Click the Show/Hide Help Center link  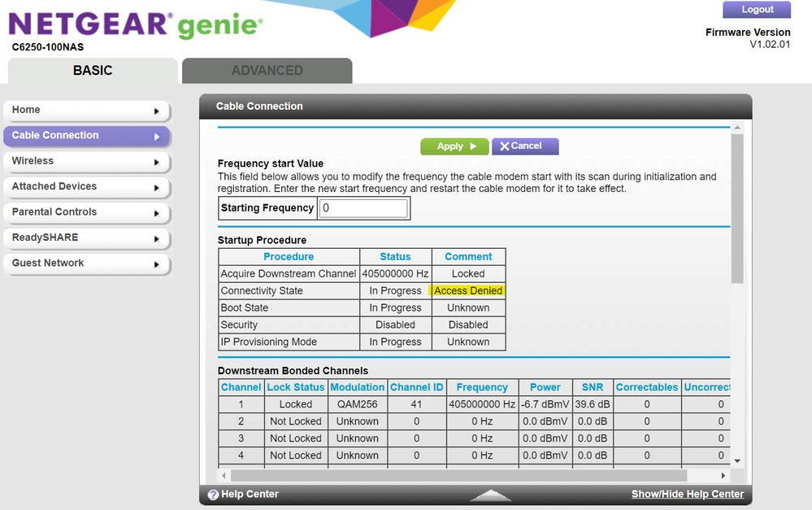pyautogui.click(x=687, y=495)
